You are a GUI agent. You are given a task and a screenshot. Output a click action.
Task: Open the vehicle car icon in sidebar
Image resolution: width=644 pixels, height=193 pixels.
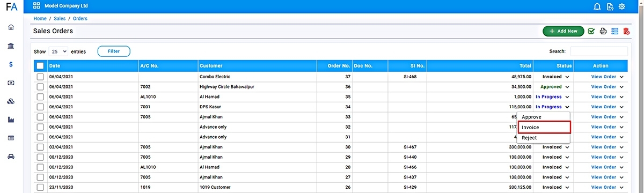[x=11, y=157]
